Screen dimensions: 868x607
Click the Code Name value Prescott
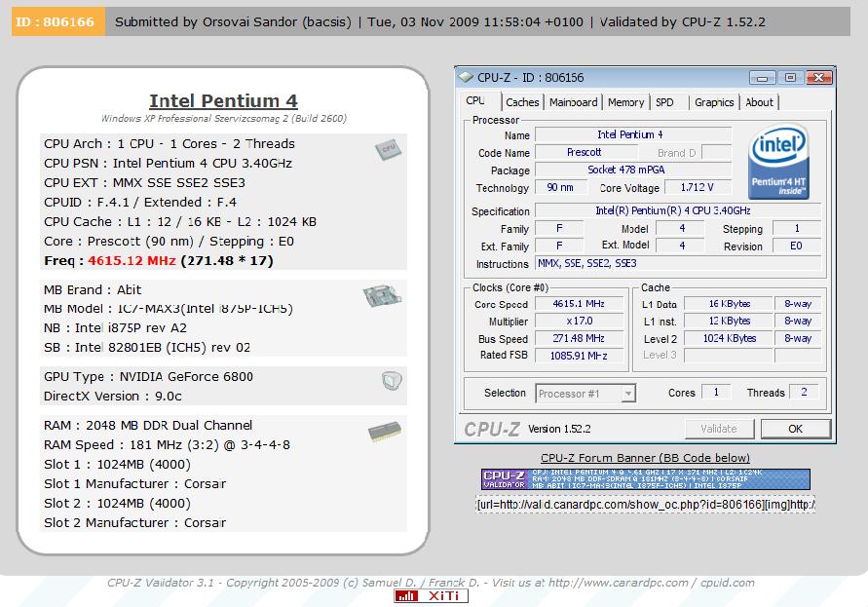coord(585,152)
